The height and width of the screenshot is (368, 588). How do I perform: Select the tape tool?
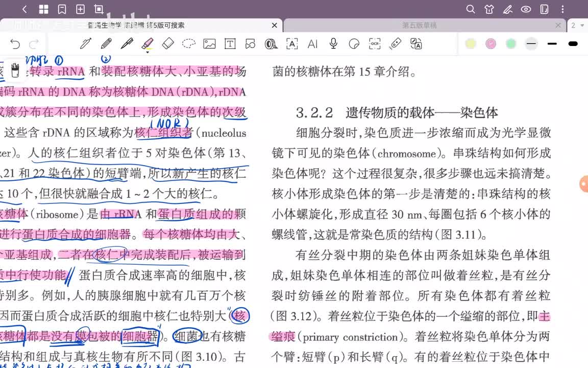tap(271, 44)
